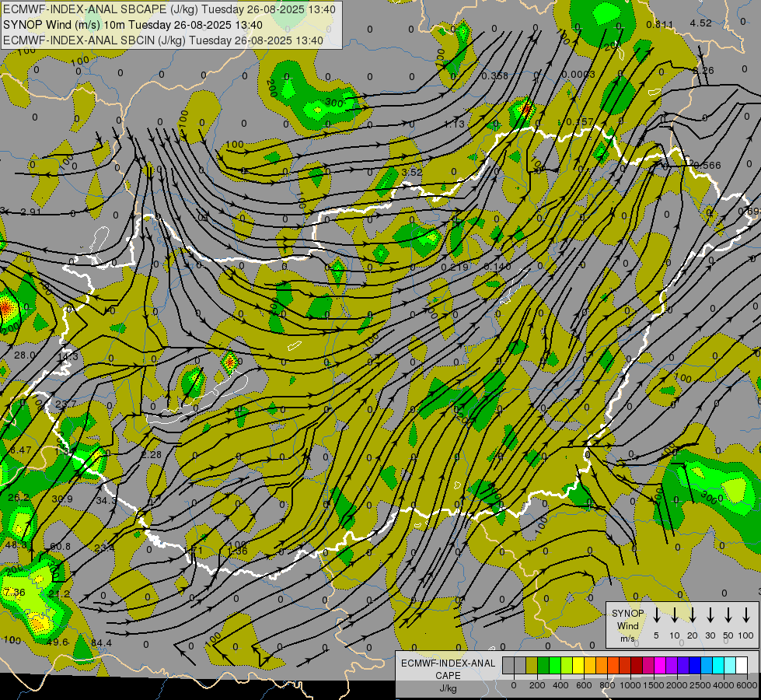Click the SBCAPE title line in header box
The height and width of the screenshot is (700, 761).
[x=169, y=9]
